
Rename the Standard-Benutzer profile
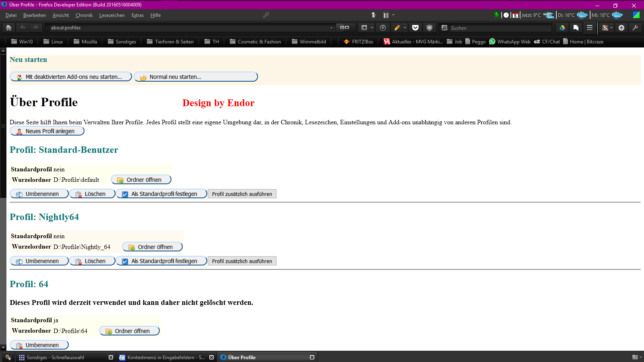tap(39, 194)
